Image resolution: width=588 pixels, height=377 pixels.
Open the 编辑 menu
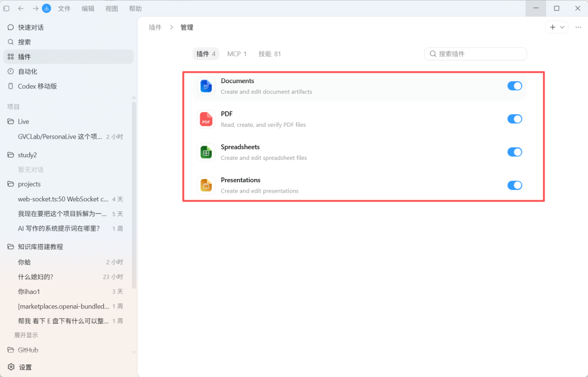point(88,8)
